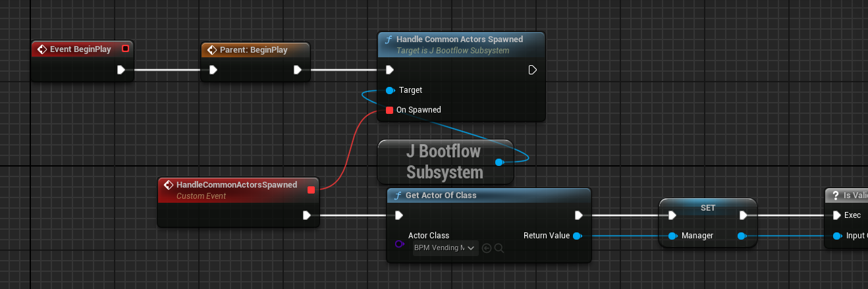868x289 pixels.
Task: Click the Exec pin on Is Valid node
Action: pyautogui.click(x=837, y=215)
